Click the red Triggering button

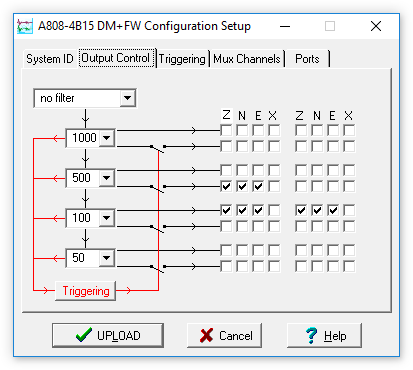tap(86, 291)
